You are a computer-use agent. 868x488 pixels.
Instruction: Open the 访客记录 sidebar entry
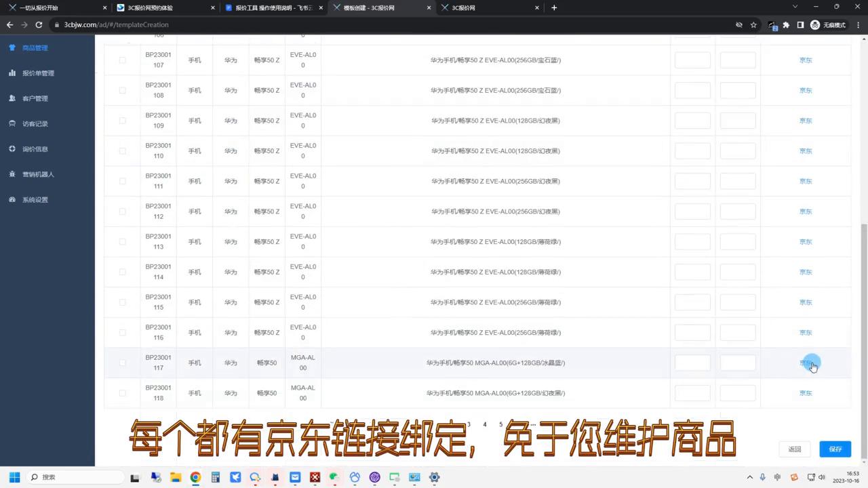point(35,123)
